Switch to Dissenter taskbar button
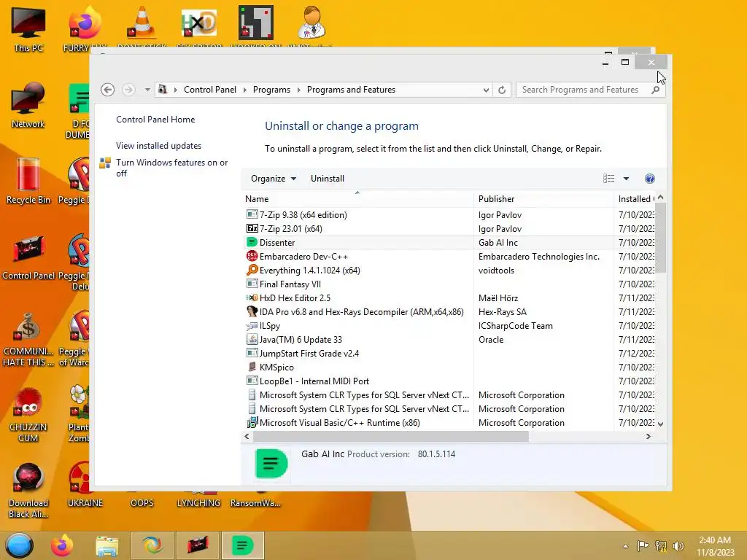The height and width of the screenshot is (560, 747). (242, 545)
